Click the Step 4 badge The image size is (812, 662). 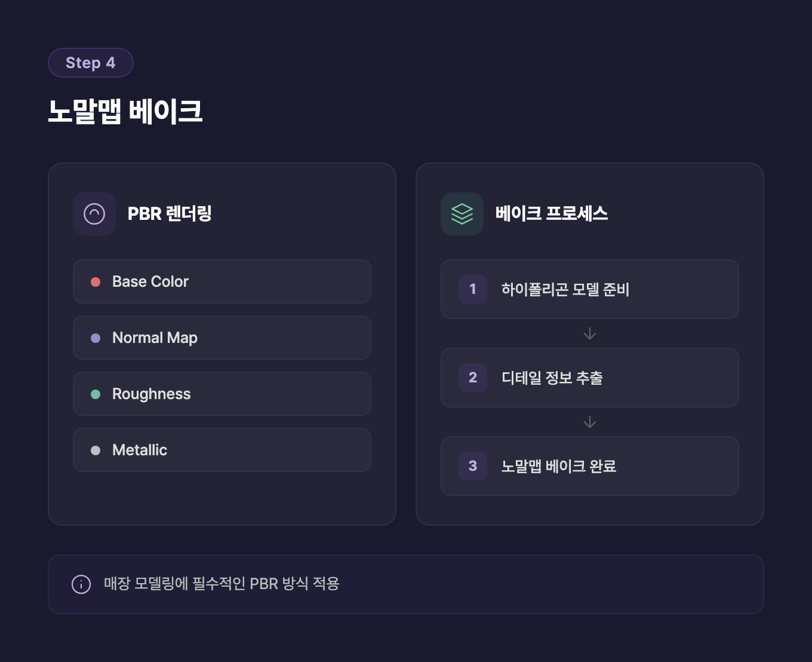point(91,63)
